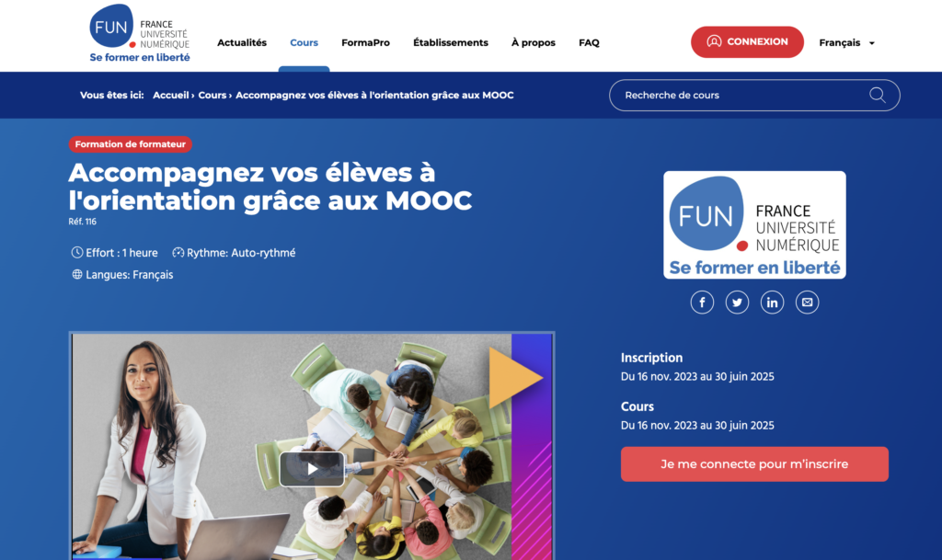Play the course video
This screenshot has width=942, height=560.
(312, 469)
